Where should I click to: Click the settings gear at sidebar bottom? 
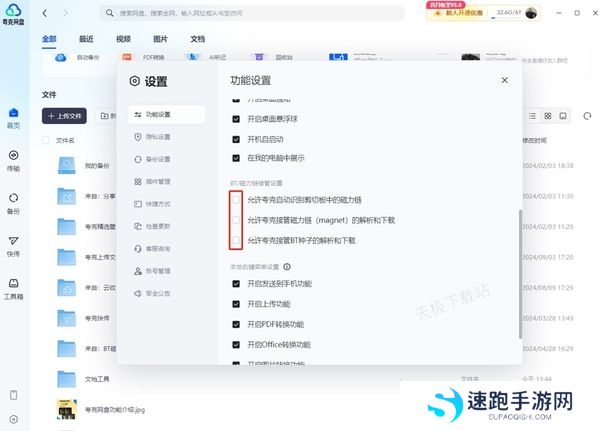click(x=13, y=419)
